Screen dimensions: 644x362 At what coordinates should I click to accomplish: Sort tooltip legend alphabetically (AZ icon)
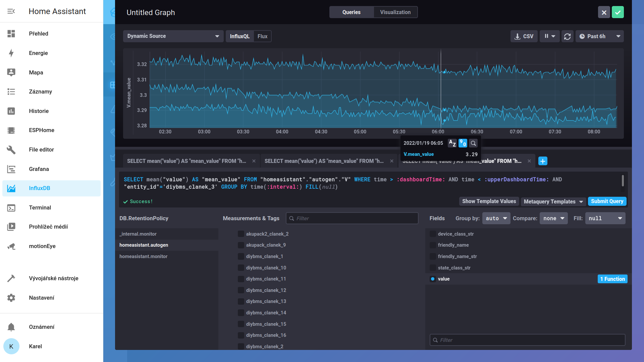pyautogui.click(x=452, y=143)
